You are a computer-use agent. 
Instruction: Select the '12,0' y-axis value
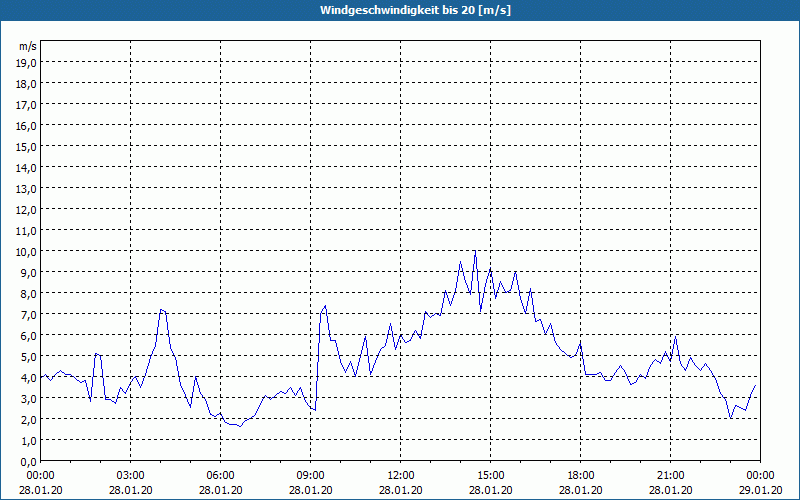point(27,209)
